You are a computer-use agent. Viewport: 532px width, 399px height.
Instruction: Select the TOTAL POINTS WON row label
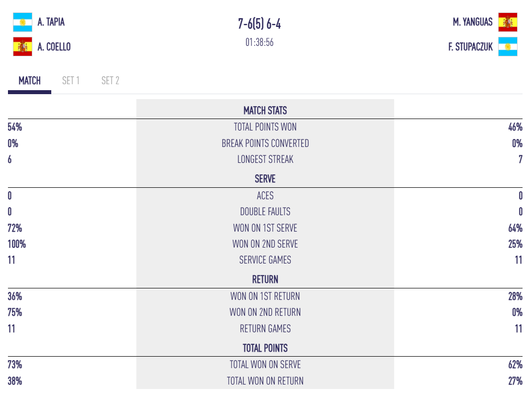(265, 127)
